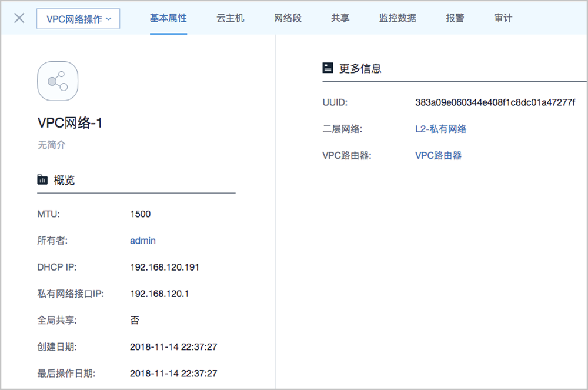Go to the 共享 tab
This screenshot has width=588, height=390.
(x=340, y=18)
